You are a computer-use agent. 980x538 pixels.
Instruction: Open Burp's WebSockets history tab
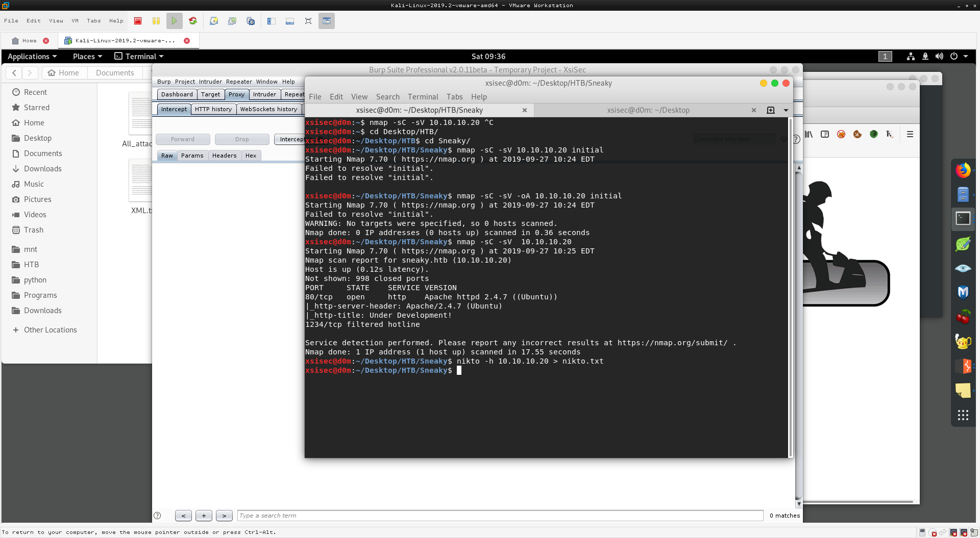[x=268, y=109]
